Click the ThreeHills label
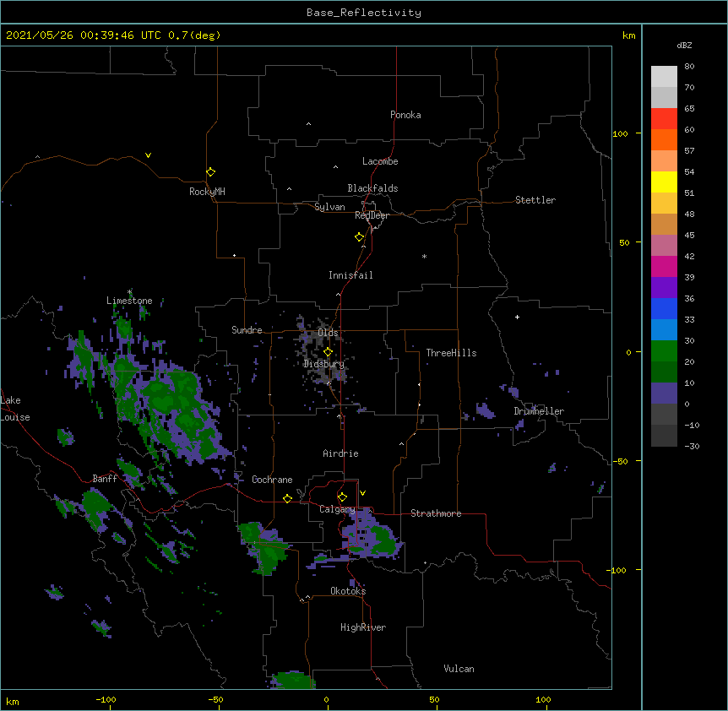728x711 pixels. (451, 353)
